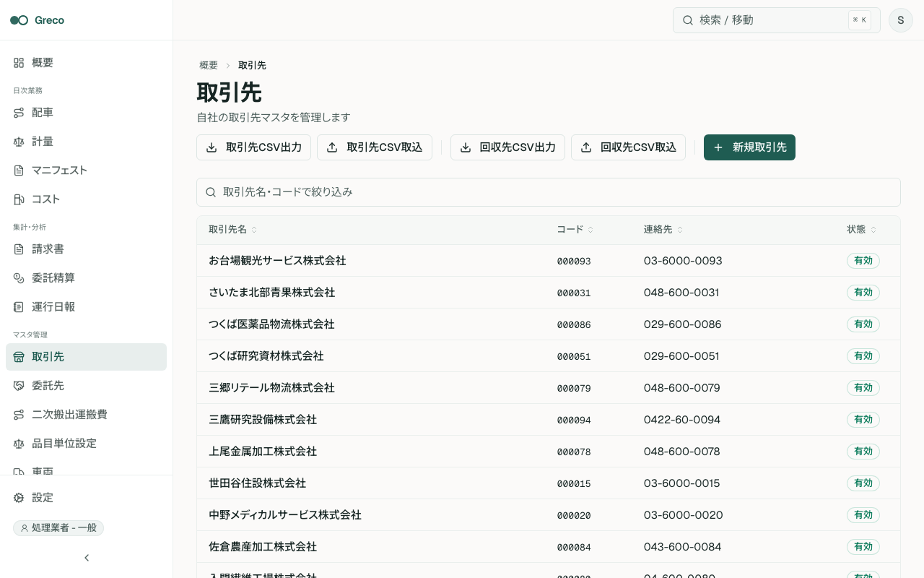Sort table by 取引先名 column

tap(232, 230)
